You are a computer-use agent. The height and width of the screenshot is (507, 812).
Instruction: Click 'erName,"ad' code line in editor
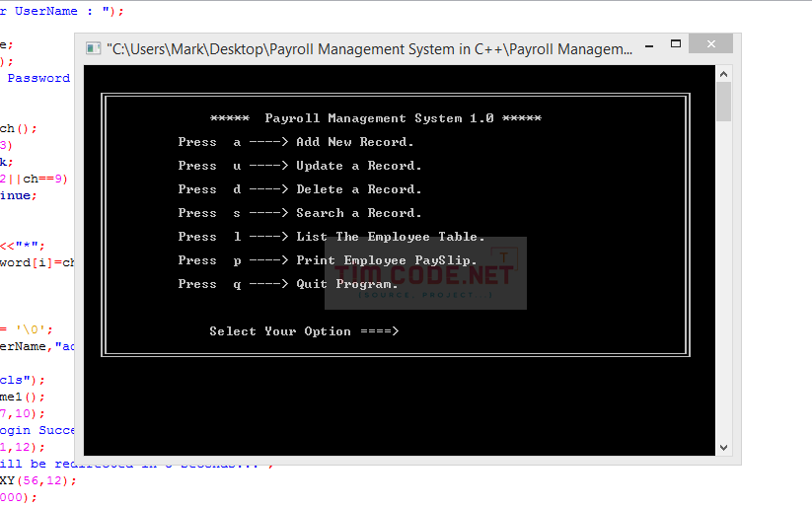click(x=37, y=346)
